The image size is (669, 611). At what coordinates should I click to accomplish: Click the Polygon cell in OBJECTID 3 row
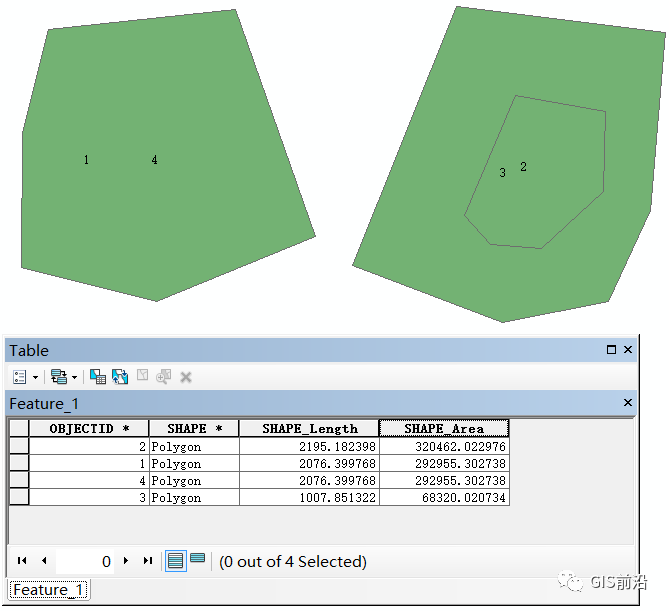(x=194, y=498)
